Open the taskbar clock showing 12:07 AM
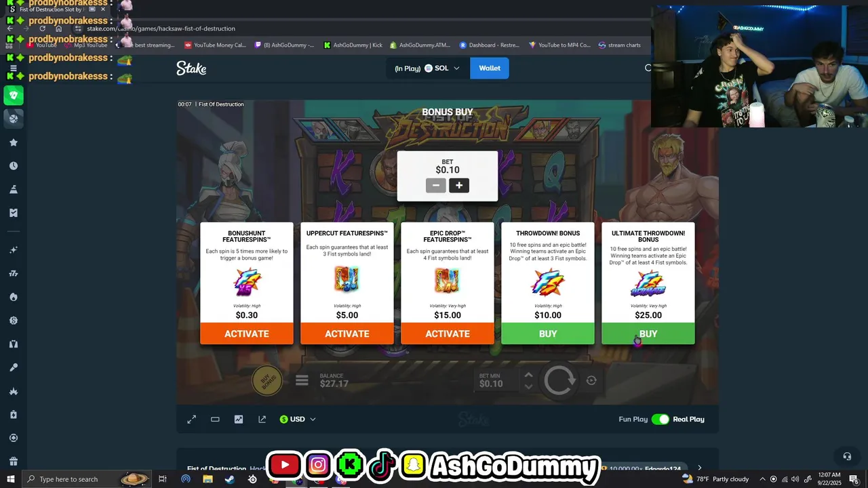The height and width of the screenshot is (488, 868). [829, 479]
